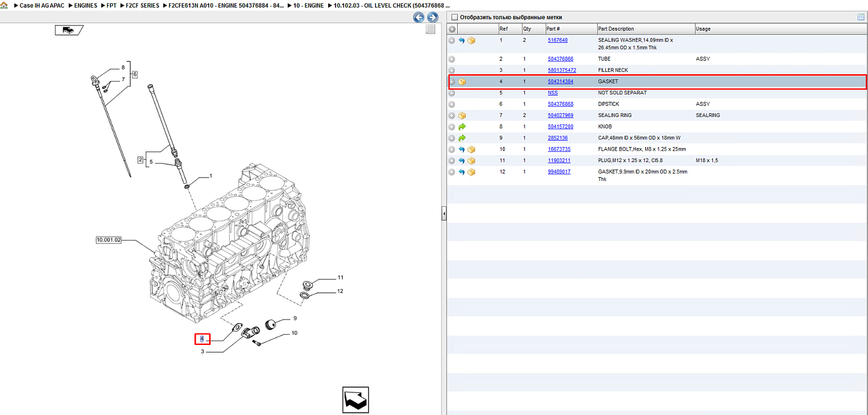The width and height of the screenshot is (868, 415).
Task: Click the plus icon for DIPSTICK row
Action: point(452,104)
